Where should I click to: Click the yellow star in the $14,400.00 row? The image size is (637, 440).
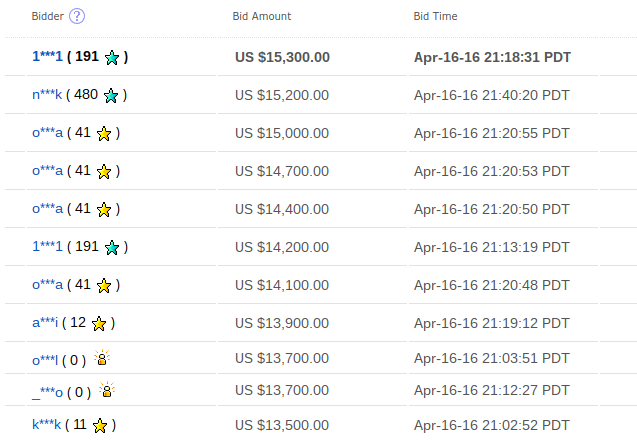point(104,210)
